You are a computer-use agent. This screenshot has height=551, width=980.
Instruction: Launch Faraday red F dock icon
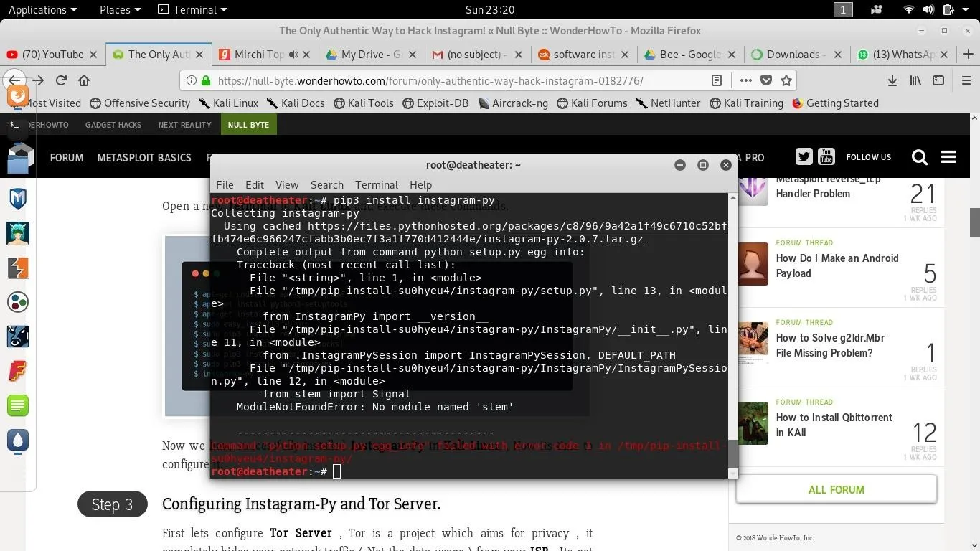[x=18, y=371]
